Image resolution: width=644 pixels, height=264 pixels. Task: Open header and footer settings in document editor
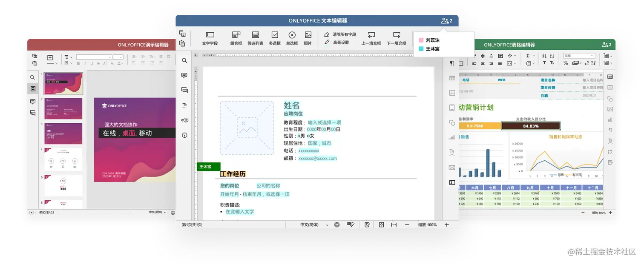[452, 108]
